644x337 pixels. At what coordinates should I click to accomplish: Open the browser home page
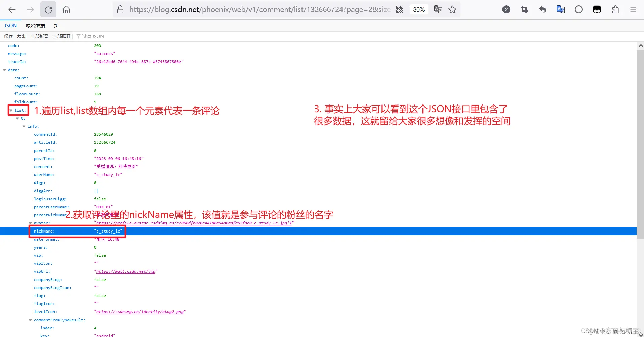pyautogui.click(x=66, y=10)
